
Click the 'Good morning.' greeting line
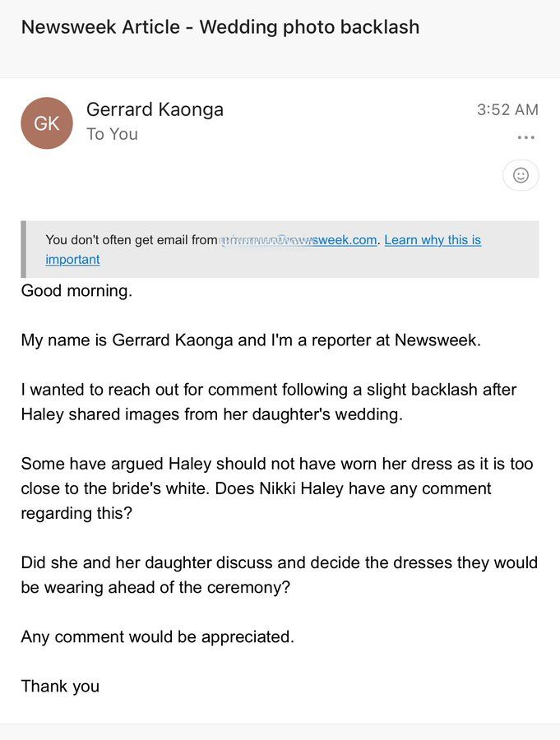(76, 291)
